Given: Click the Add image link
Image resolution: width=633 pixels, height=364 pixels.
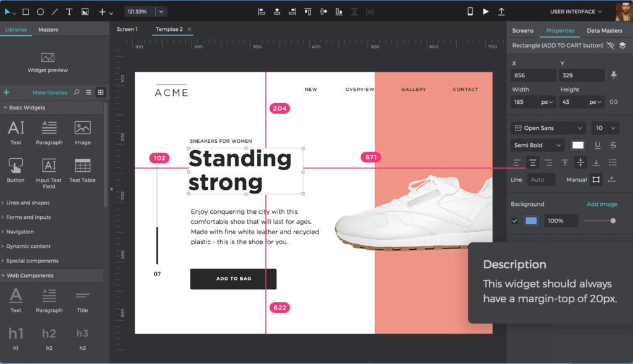Looking at the screenshot, I should [x=601, y=204].
